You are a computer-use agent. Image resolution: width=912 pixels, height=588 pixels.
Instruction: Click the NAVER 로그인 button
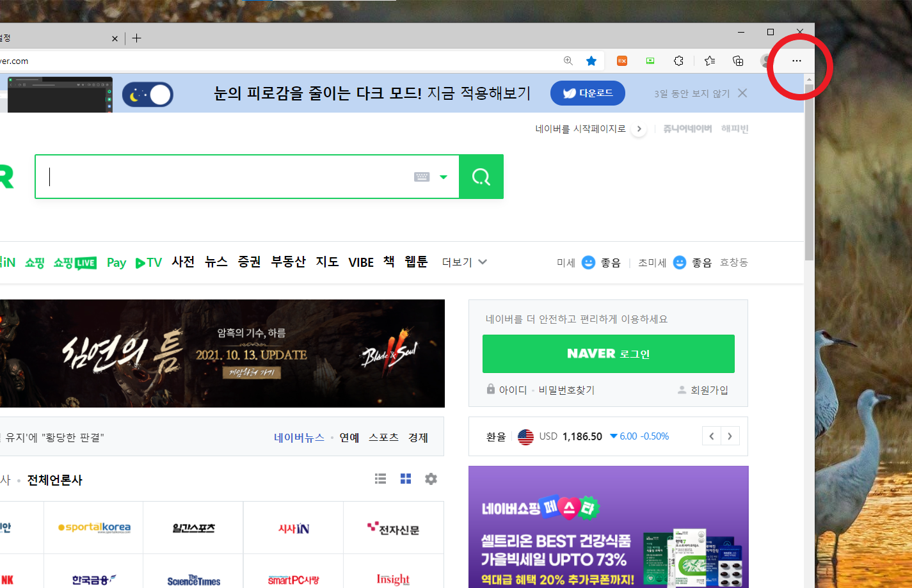609,354
